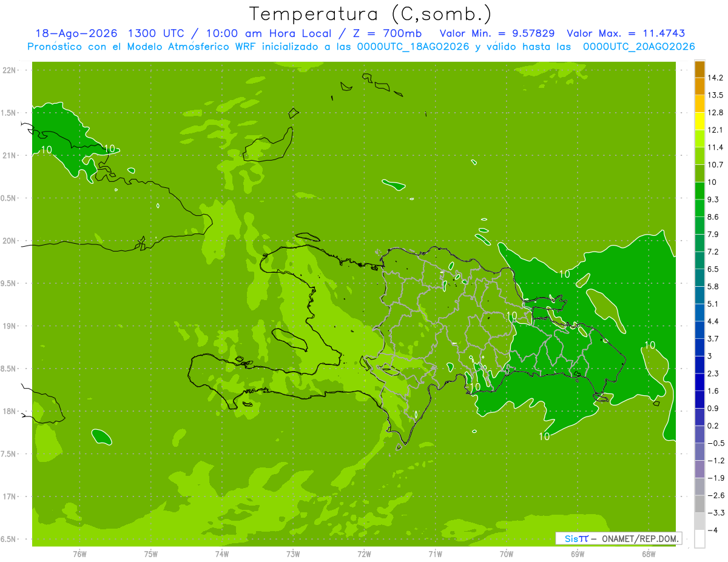Click the legend value "10.7"
The width and height of the screenshot is (728, 562).
[x=716, y=164]
